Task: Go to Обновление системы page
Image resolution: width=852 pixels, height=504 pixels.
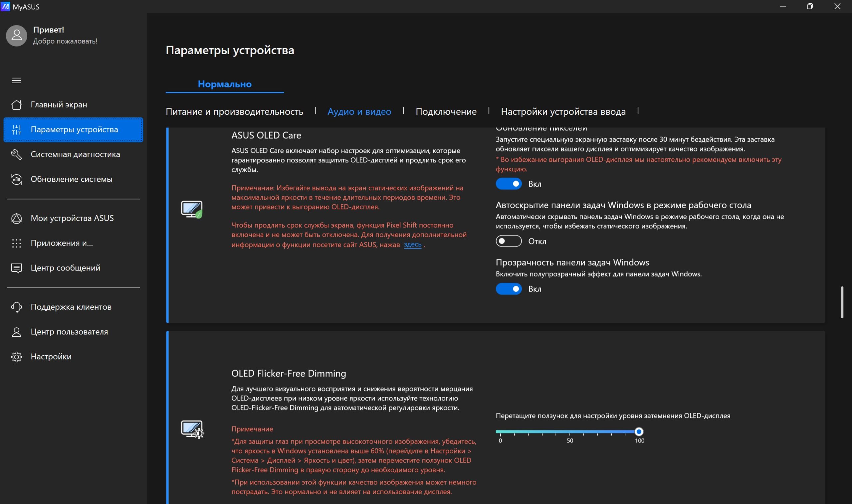Action: click(73, 179)
